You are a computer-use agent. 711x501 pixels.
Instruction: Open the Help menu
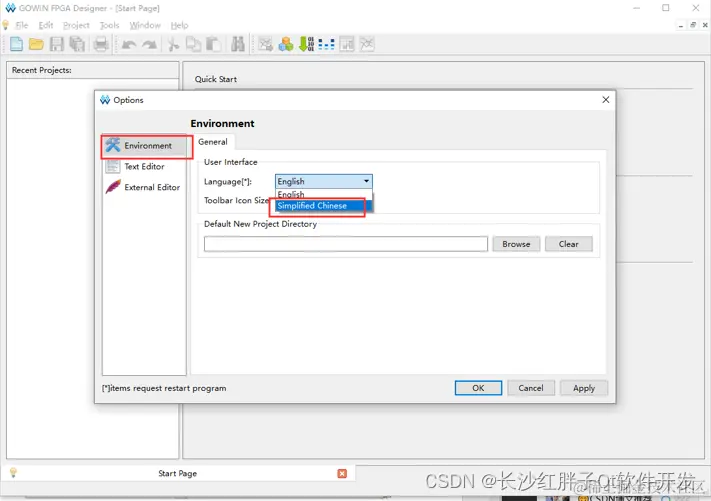(x=180, y=25)
